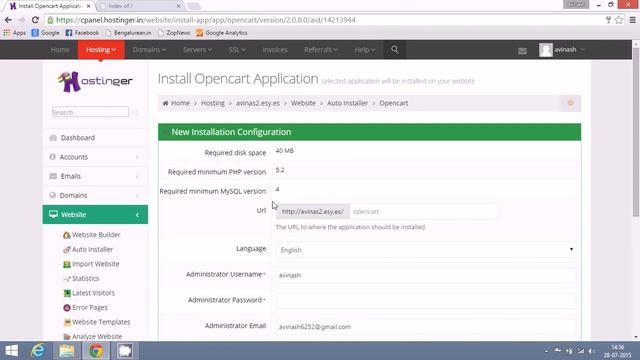Open Analyze Website in the sidebar
The width and height of the screenshot is (640, 360).
93,336
